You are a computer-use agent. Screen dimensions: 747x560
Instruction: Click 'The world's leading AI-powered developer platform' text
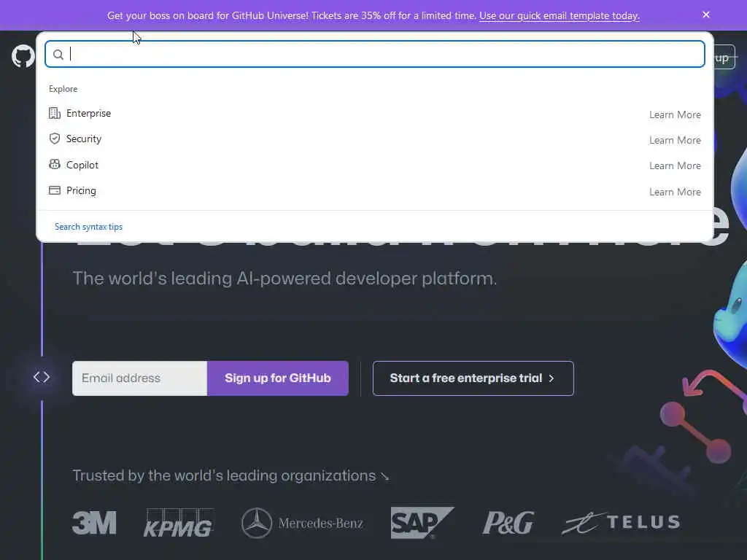tap(285, 279)
